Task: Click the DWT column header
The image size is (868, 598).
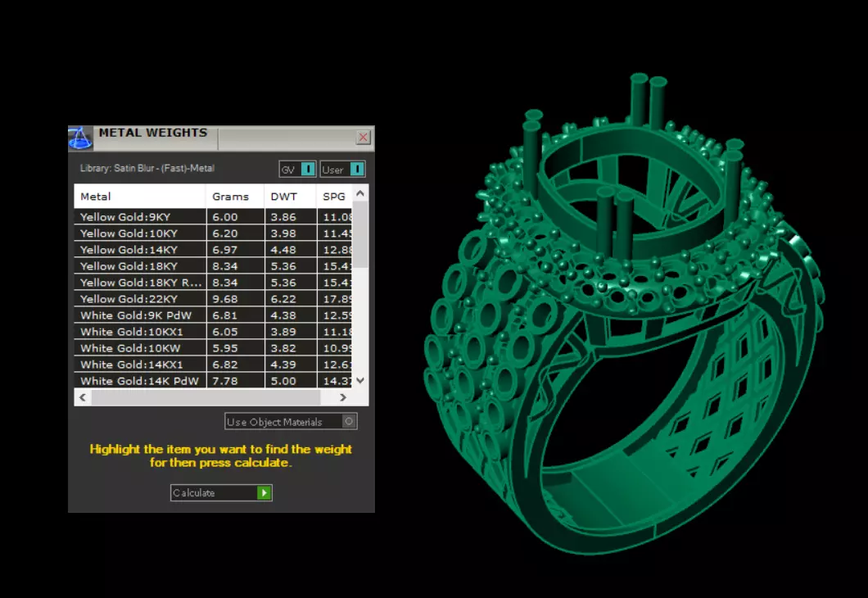Action: click(x=290, y=197)
